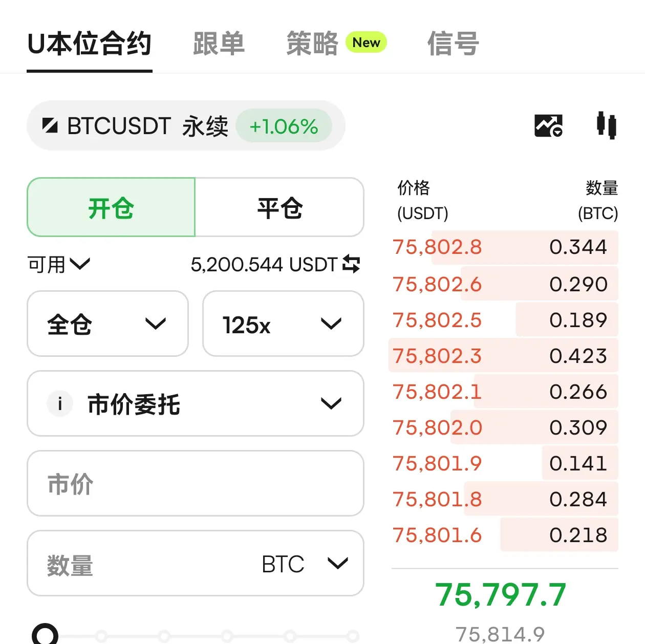Select ask price 75,801.9
The width and height of the screenshot is (645, 644).
click(x=437, y=463)
